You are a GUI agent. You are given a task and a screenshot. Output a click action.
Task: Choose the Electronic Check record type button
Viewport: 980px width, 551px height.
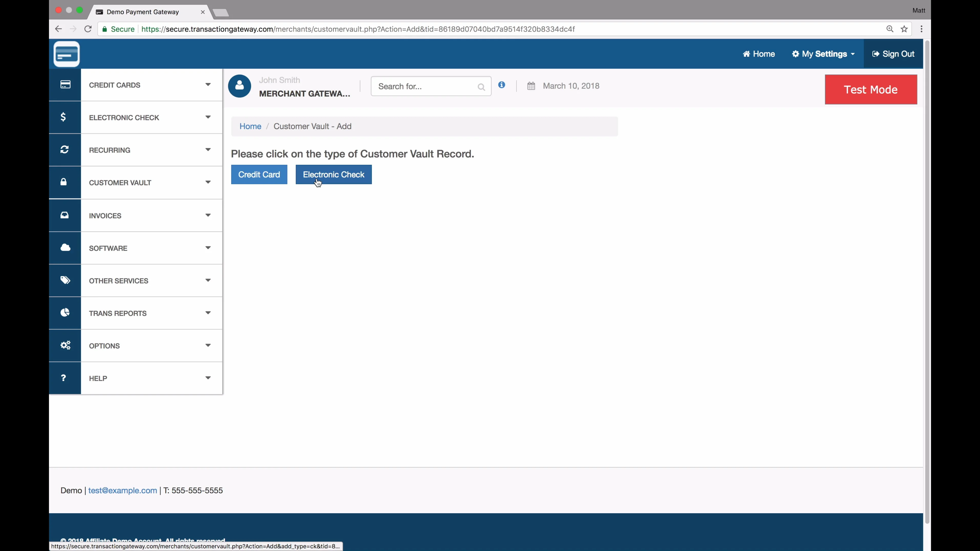(x=333, y=174)
